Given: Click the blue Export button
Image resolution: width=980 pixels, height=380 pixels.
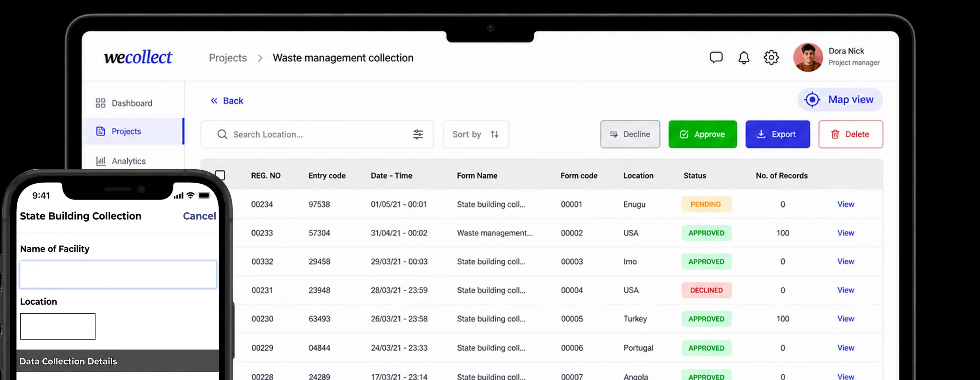Looking at the screenshot, I should pyautogui.click(x=777, y=134).
